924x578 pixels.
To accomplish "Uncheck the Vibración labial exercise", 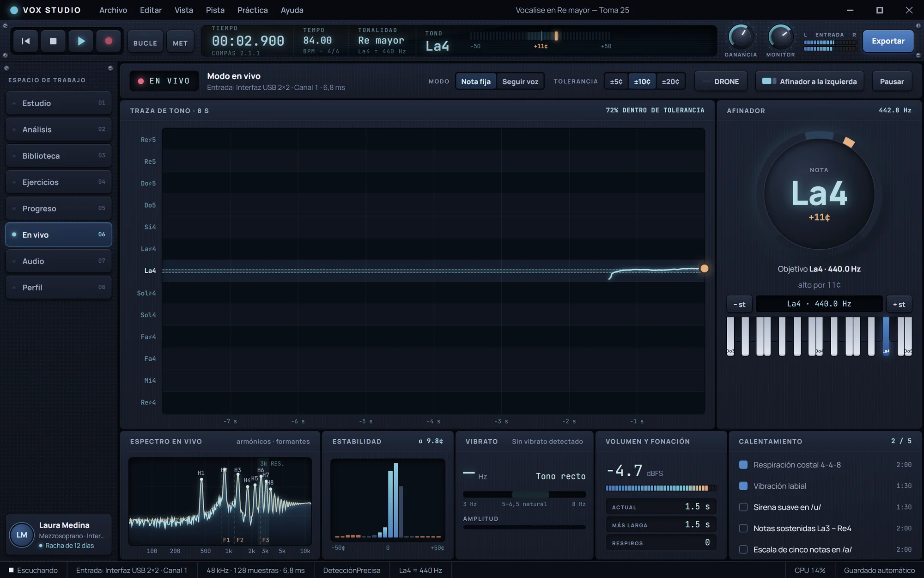I will pos(743,486).
